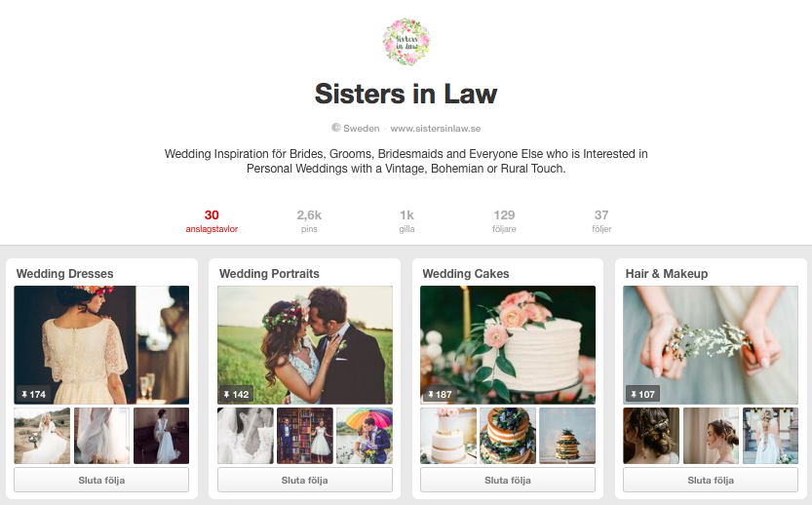Click Sluta följa under Wedding Cakes

(508, 480)
